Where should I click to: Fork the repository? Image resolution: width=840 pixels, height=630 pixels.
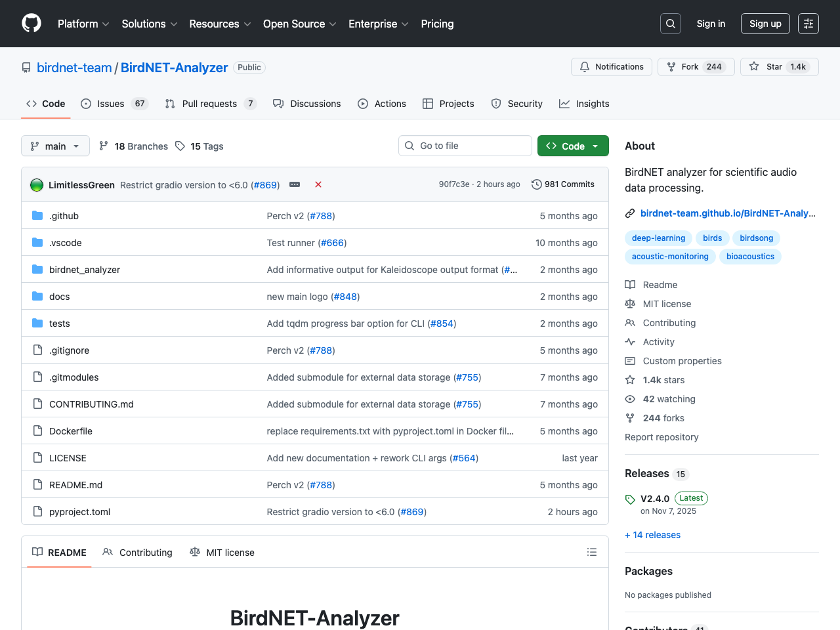[696, 66]
